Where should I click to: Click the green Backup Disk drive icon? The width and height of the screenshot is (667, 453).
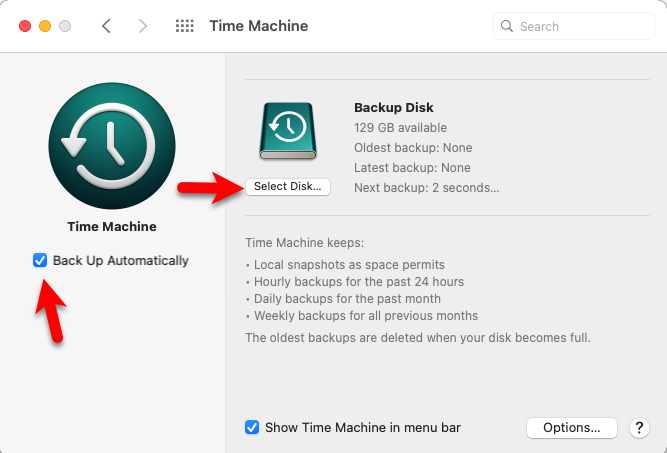(288, 130)
